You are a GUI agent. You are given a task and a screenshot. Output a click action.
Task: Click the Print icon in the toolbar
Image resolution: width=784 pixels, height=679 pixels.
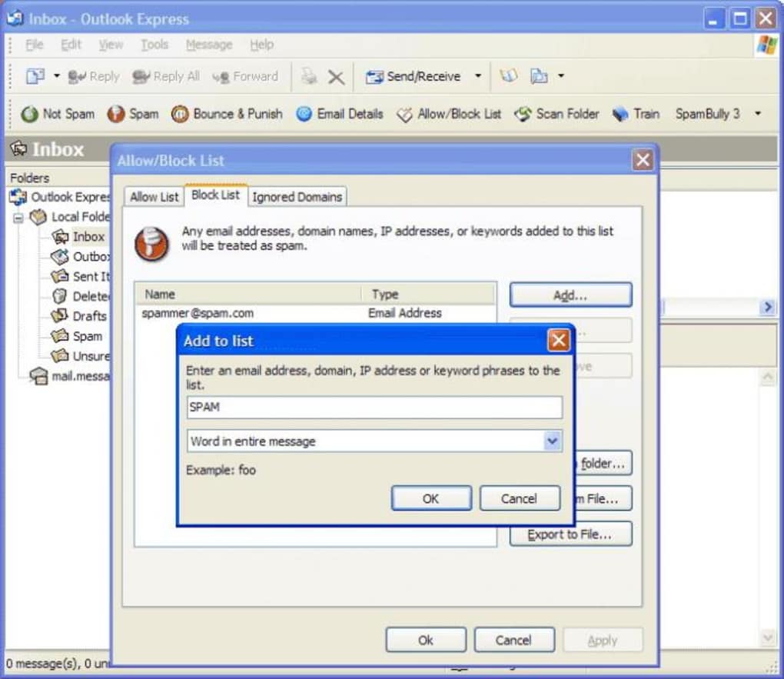[x=309, y=77]
